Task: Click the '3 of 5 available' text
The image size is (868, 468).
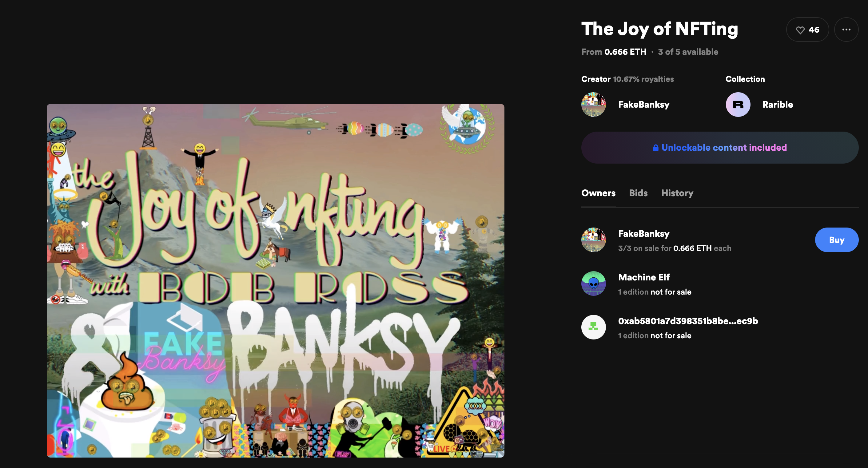Action: 688,52
